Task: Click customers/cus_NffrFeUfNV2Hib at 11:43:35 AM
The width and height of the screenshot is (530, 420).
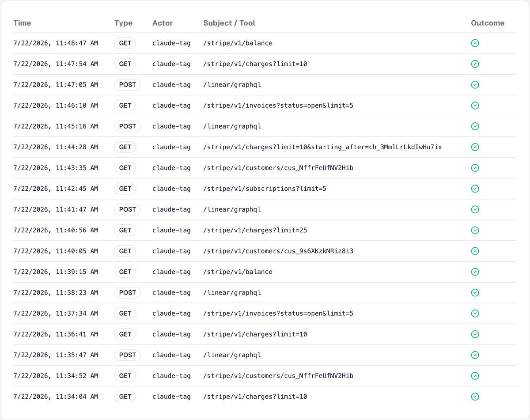Action: click(278, 168)
